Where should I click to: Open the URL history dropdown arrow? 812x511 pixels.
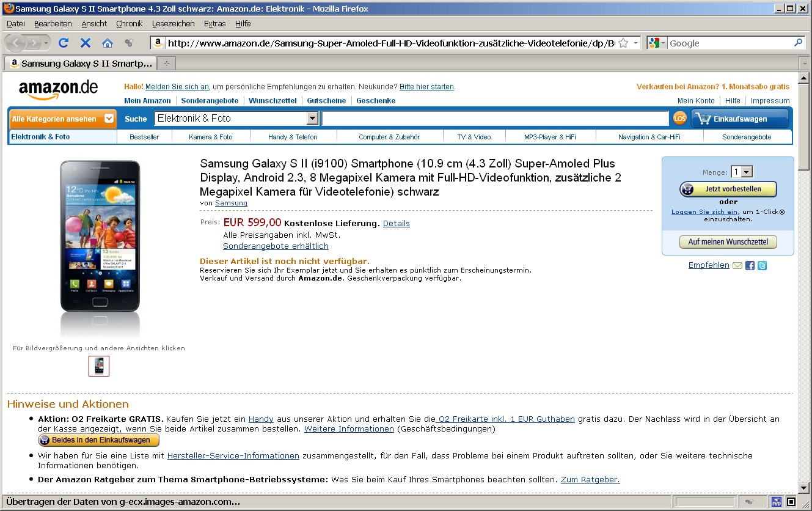[x=636, y=43]
